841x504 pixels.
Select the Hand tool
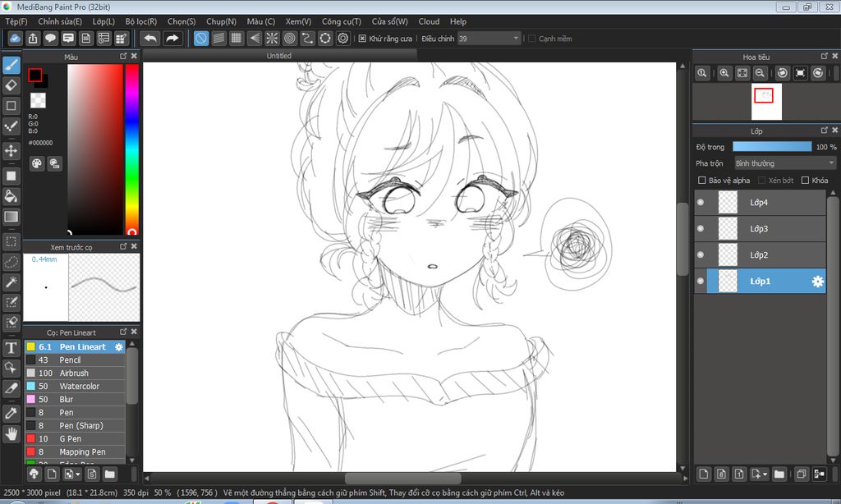(x=11, y=433)
